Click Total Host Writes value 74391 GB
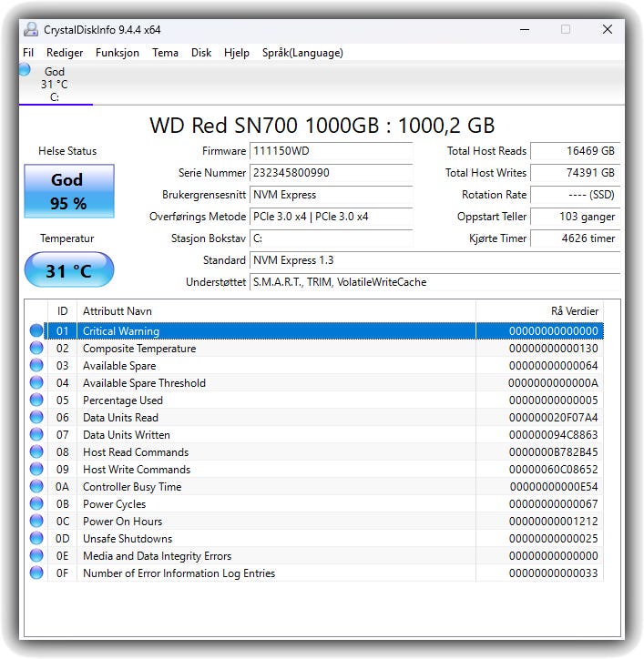Image resolution: width=644 pixels, height=659 pixels. tap(576, 173)
